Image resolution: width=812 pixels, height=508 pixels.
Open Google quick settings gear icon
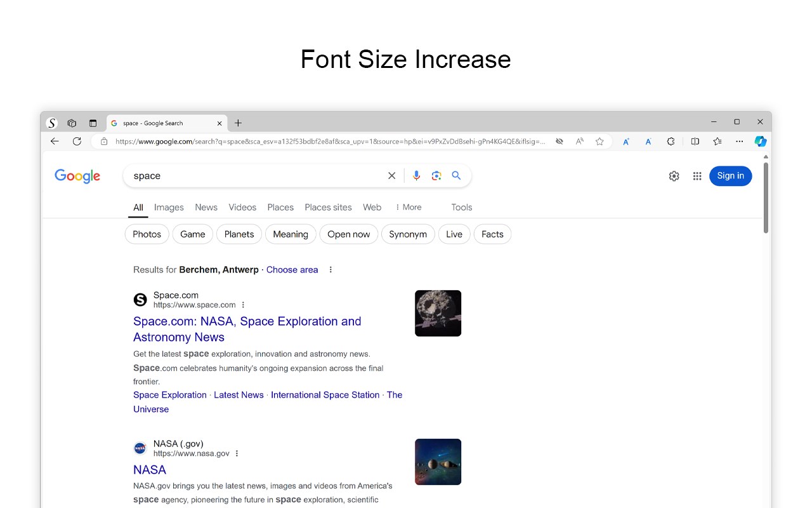[x=674, y=176]
